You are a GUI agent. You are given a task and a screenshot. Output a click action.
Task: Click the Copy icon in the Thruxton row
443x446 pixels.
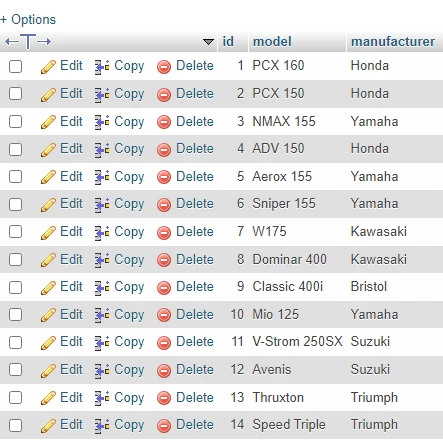click(102, 398)
